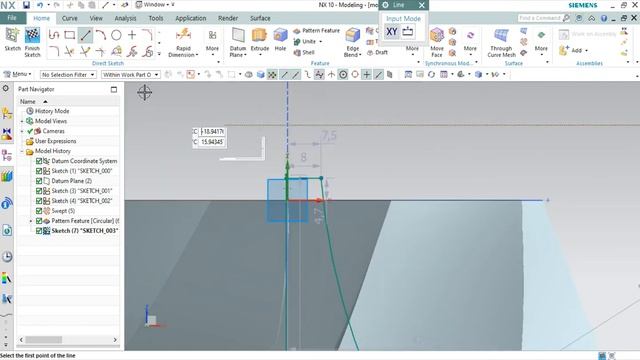Viewport: 640px width, 360px height.
Task: Select the Line sketch tool
Action: tap(85, 35)
